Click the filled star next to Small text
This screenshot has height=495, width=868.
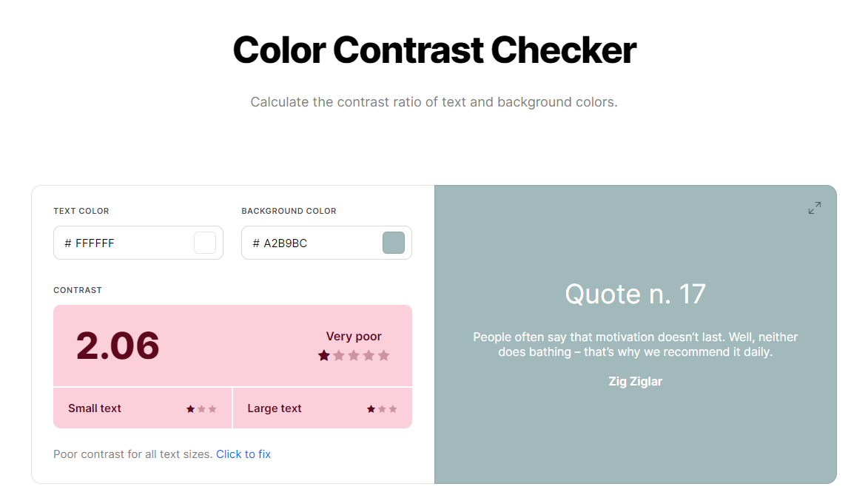[189, 408]
